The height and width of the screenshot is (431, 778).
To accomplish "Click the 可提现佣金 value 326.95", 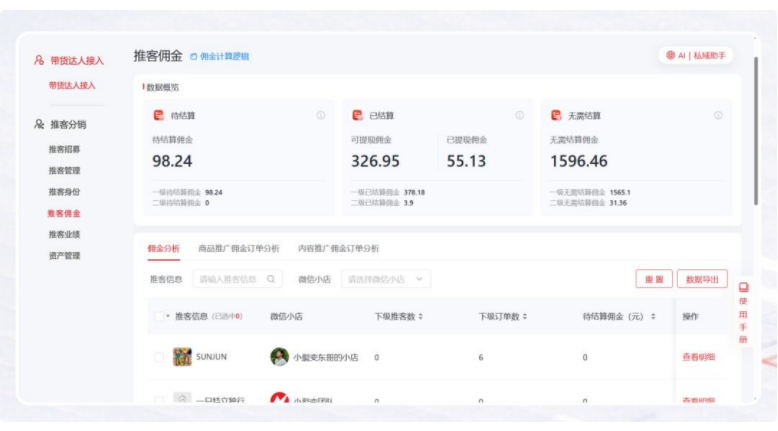I will (375, 161).
